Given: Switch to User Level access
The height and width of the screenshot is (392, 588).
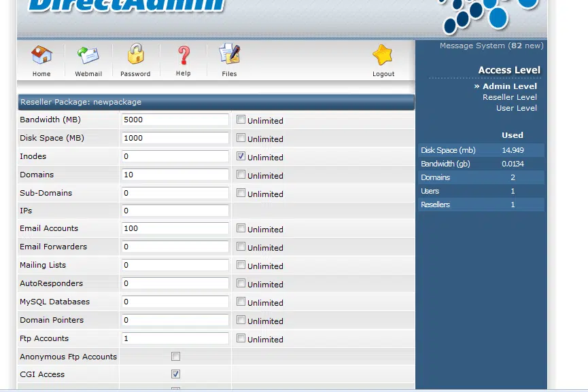Looking at the screenshot, I should coord(517,108).
